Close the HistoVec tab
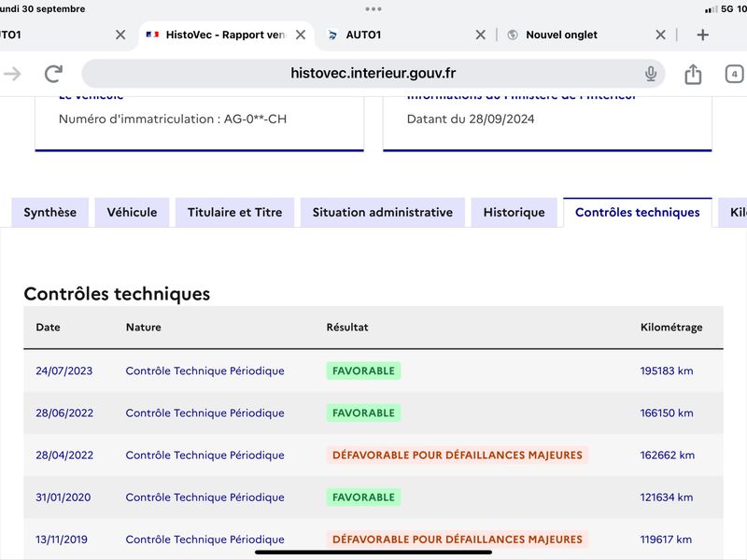This screenshot has width=747, height=560. click(301, 35)
